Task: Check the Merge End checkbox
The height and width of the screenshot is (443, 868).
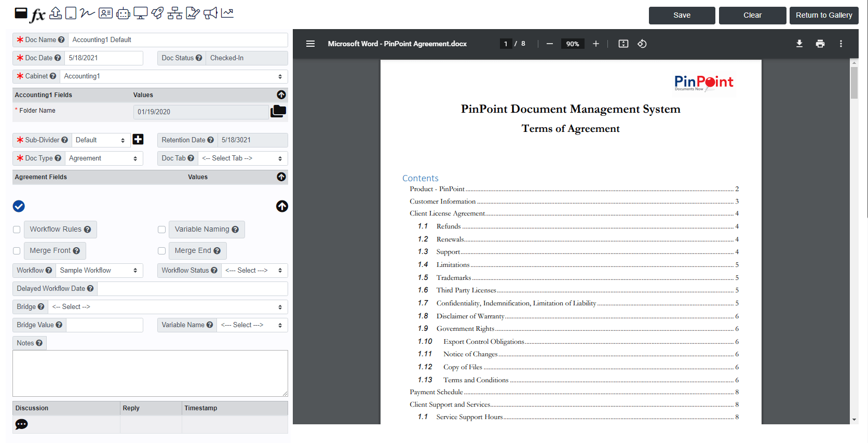Action: click(x=161, y=251)
